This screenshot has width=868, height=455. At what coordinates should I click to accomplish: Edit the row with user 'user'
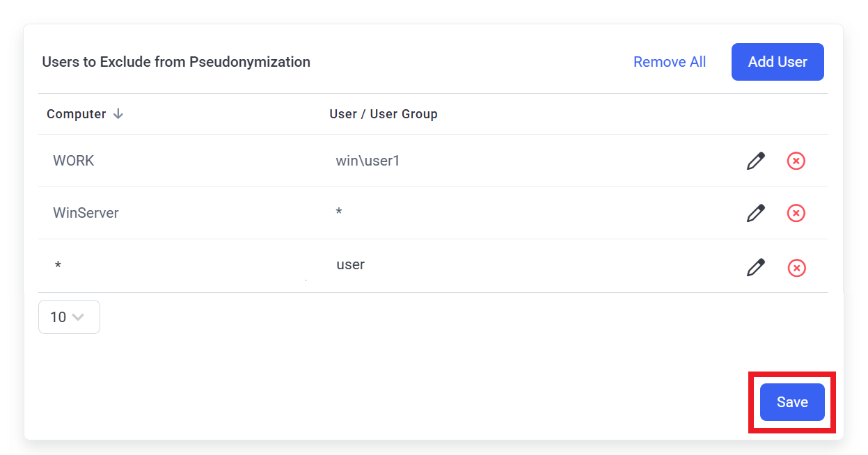pos(755,267)
